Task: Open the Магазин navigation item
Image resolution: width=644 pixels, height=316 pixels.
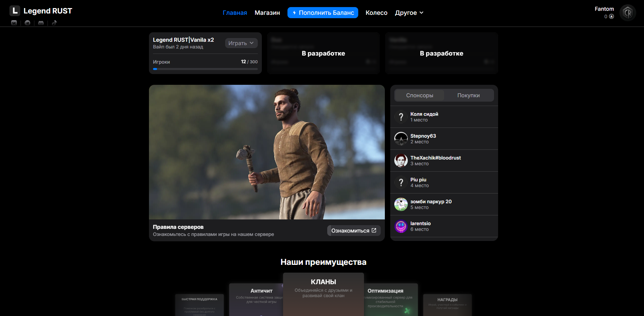Action: pyautogui.click(x=267, y=13)
